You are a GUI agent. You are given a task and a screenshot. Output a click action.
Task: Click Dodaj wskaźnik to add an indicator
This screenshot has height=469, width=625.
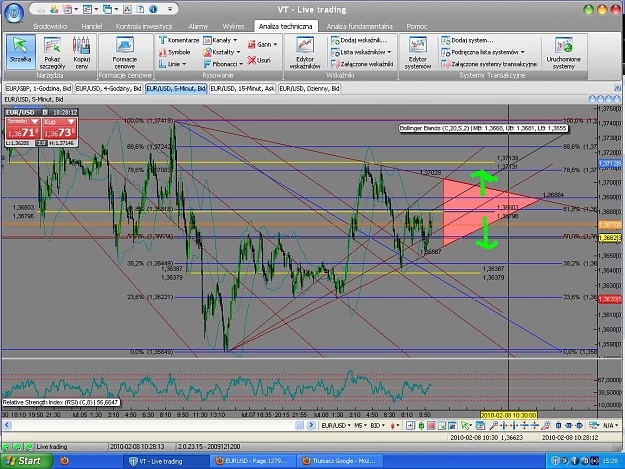pyautogui.click(x=359, y=40)
